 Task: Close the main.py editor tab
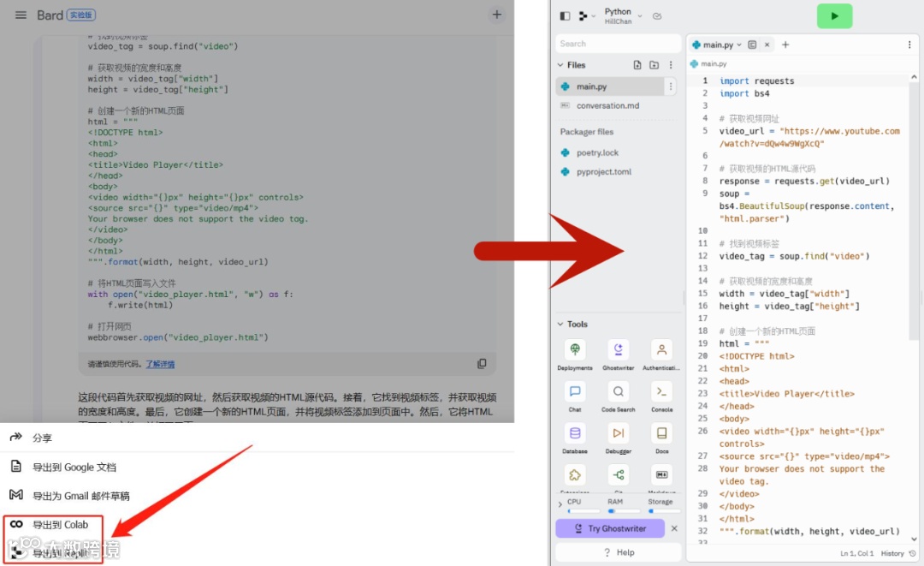tap(767, 45)
